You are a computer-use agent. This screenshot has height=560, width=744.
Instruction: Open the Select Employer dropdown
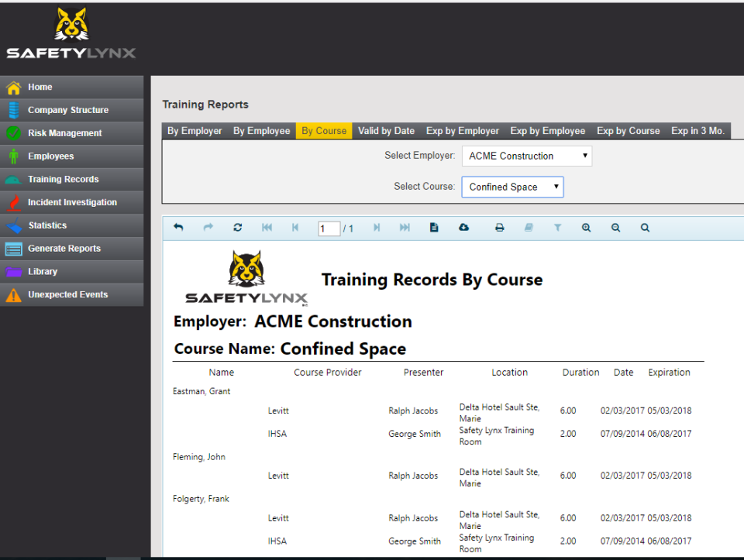coord(527,156)
